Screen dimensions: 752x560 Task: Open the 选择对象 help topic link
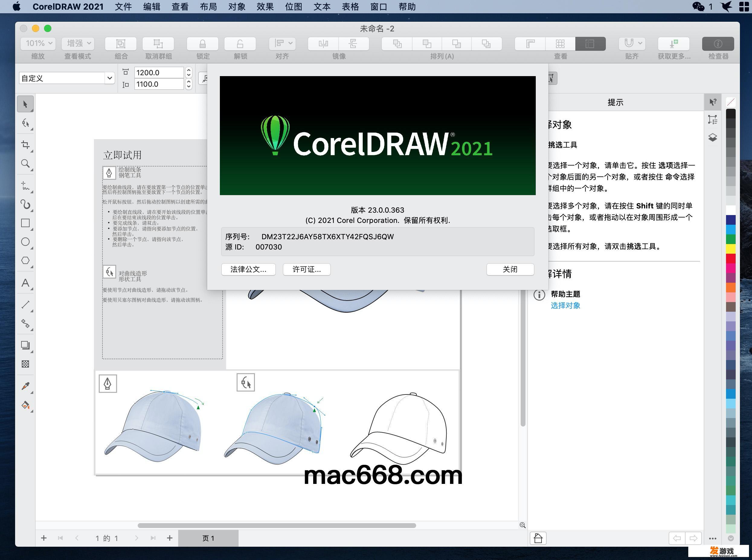(x=565, y=305)
